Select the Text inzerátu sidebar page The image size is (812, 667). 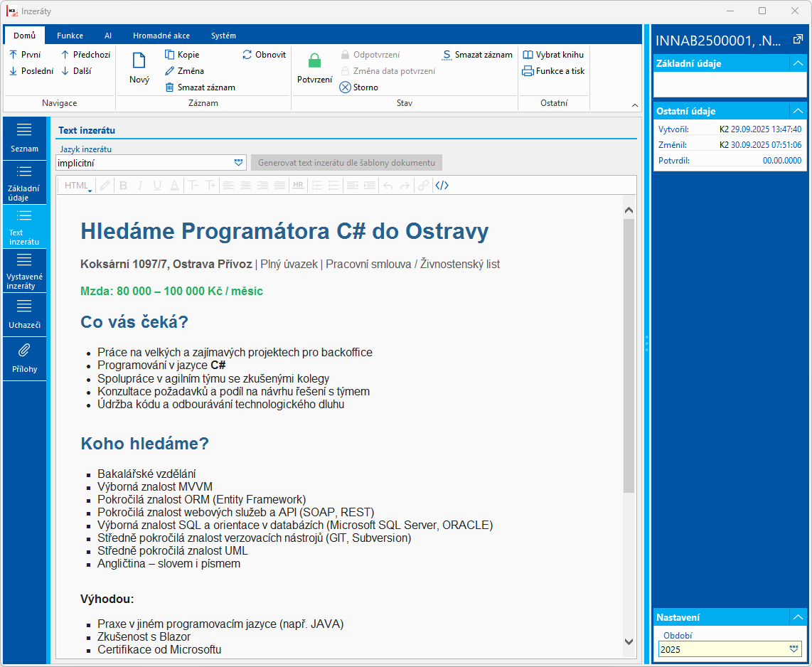click(x=24, y=226)
